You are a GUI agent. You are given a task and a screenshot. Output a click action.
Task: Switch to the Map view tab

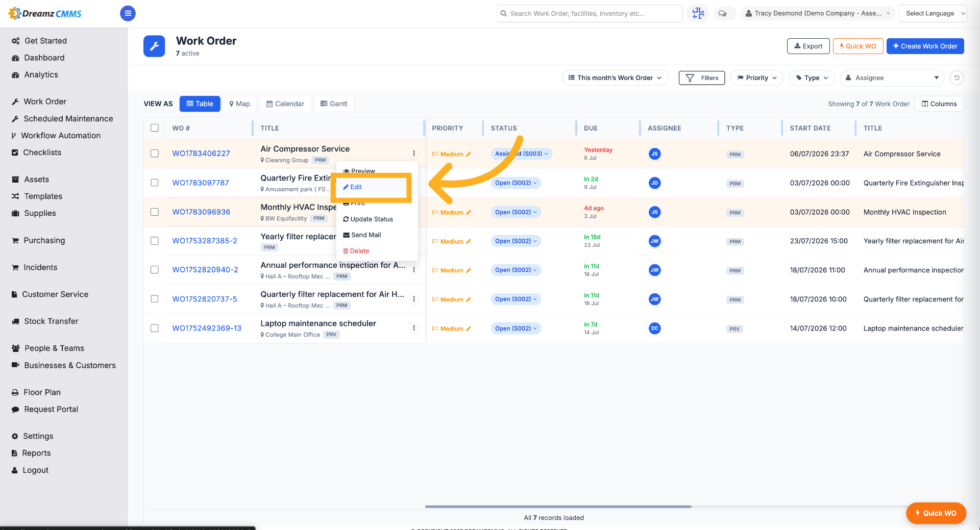click(x=239, y=104)
